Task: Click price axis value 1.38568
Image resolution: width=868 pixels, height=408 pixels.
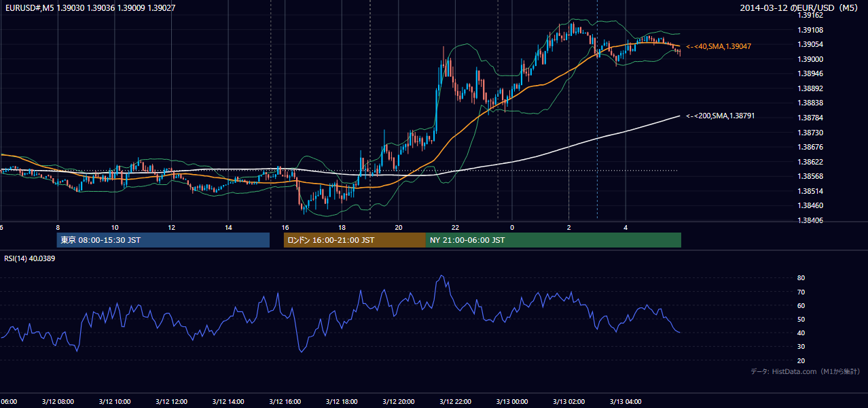Action: point(810,176)
